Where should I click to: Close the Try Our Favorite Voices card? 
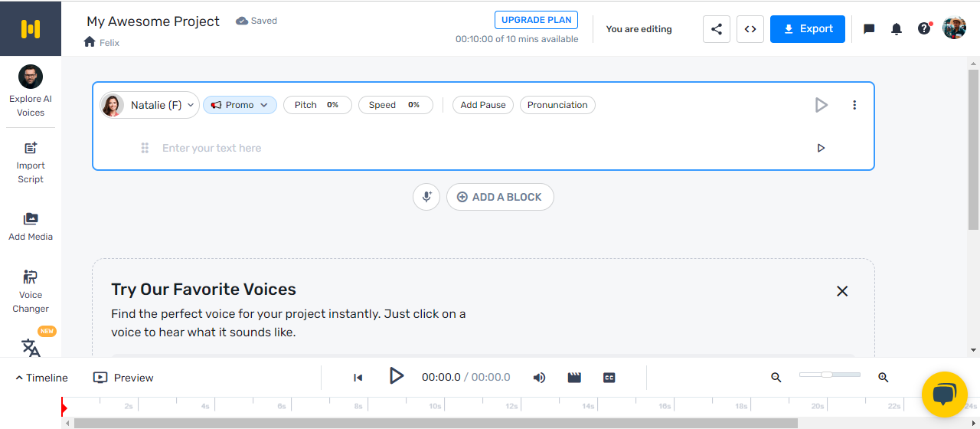pyautogui.click(x=842, y=291)
